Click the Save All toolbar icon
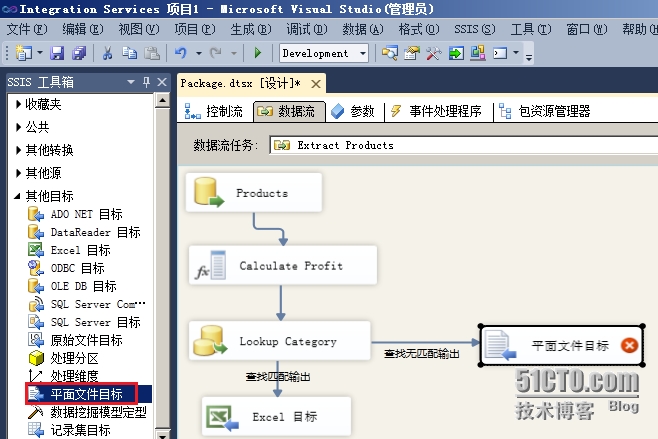Viewport: 658px width, 439px height. tap(78, 53)
